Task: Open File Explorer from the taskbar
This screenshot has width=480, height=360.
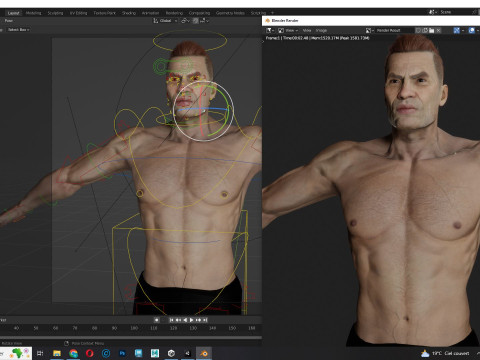Action: click(57, 353)
